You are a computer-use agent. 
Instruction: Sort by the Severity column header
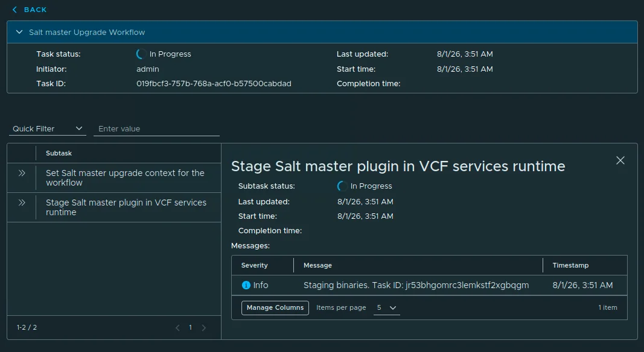coord(254,265)
